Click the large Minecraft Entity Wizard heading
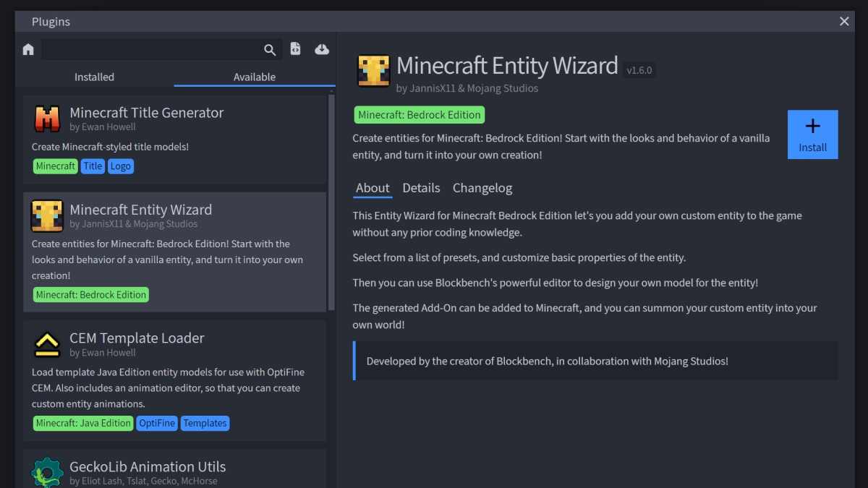The width and height of the screenshot is (868, 488). 507,66
